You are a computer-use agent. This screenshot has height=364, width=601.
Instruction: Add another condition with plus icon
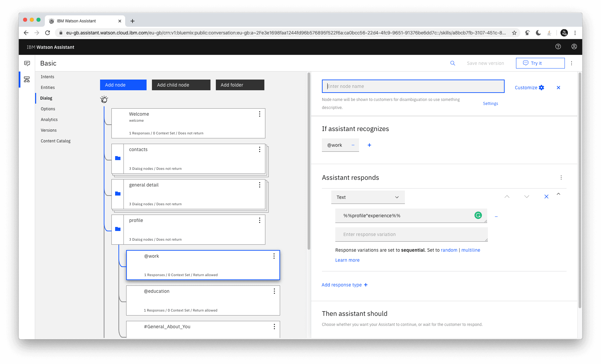coord(369,145)
